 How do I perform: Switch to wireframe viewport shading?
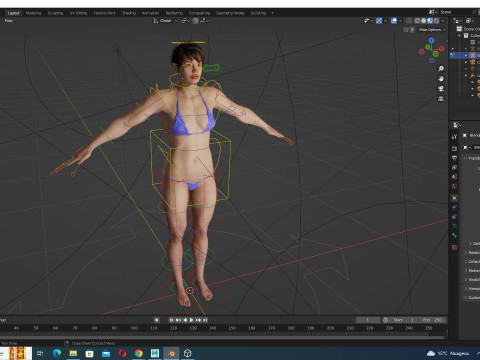coord(417,21)
